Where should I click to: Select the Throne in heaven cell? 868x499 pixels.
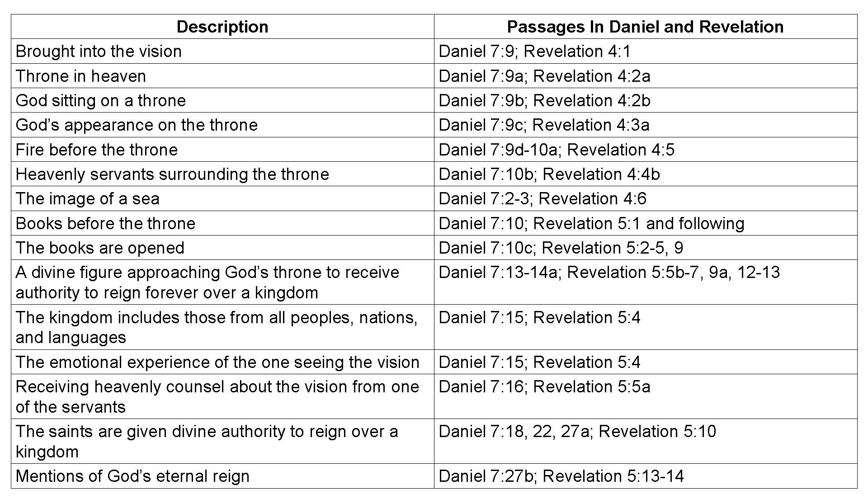tap(81, 76)
